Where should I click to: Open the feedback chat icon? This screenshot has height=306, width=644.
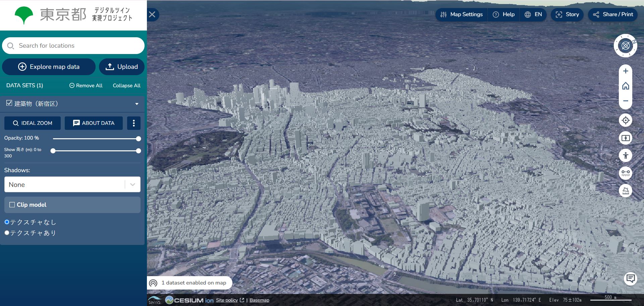pyautogui.click(x=631, y=278)
